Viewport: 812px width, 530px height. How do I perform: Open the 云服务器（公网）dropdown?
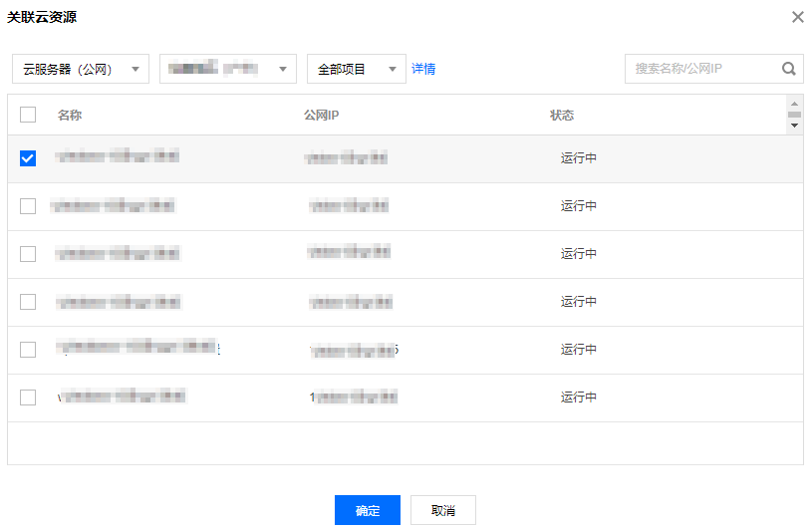(81, 69)
